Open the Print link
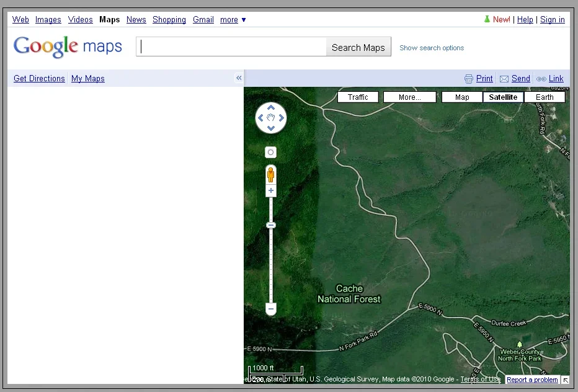The image size is (578, 392). tap(484, 79)
